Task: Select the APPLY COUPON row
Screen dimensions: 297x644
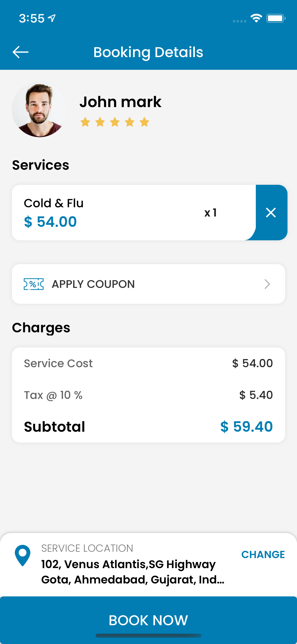Action: pyautogui.click(x=148, y=284)
